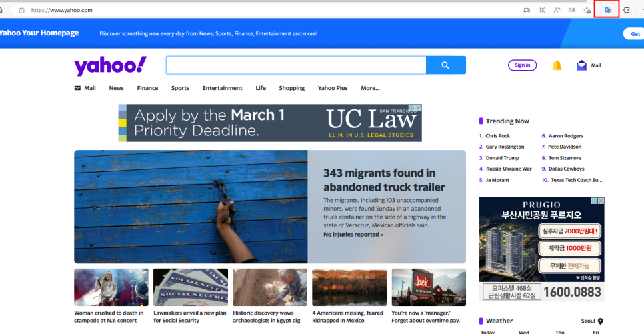Open the Sports nav item
Screen dimensions: 644x334
pyautogui.click(x=180, y=88)
